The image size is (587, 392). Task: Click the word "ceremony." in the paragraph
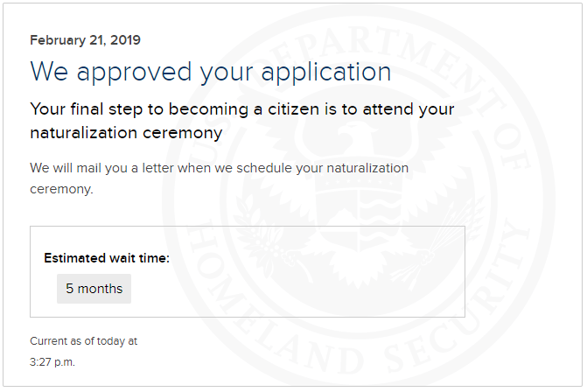click(x=61, y=189)
